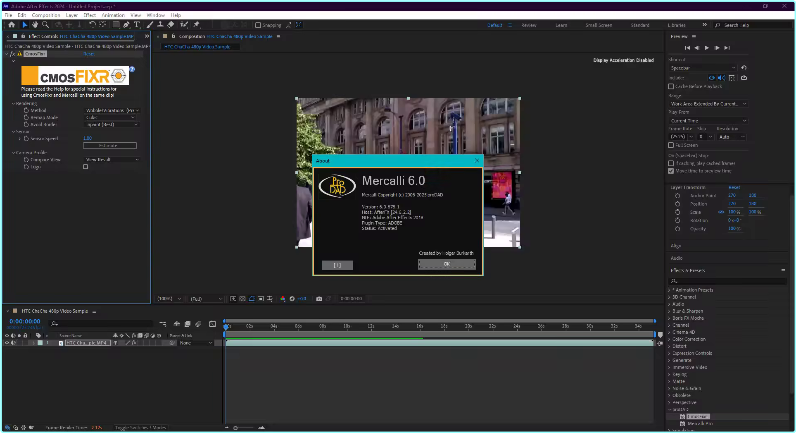Image resolution: width=796 pixels, height=433 pixels.
Task: Click the button below Sensor Speed
Action: coord(109,145)
